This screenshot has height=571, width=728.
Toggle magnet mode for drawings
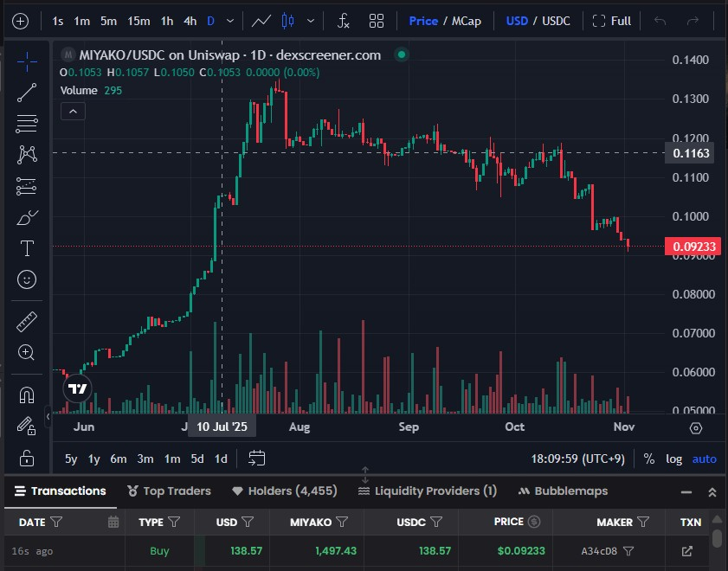[27, 395]
